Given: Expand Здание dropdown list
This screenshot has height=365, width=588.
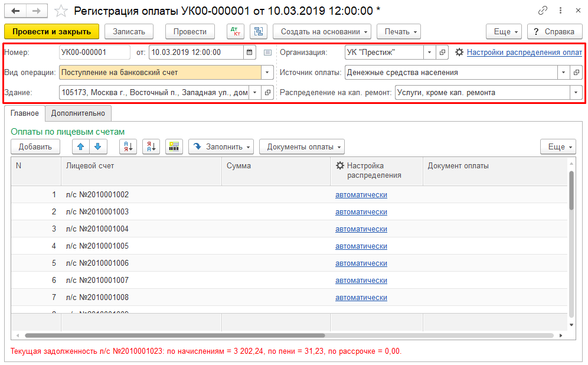Looking at the screenshot, I should tap(254, 92).
